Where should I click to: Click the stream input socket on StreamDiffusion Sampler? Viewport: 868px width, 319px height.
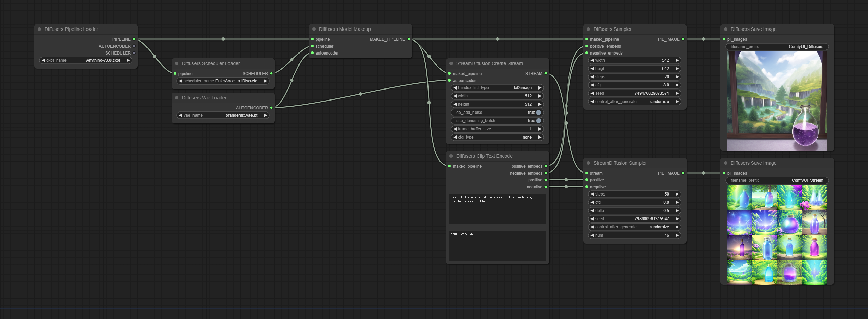[x=587, y=173]
